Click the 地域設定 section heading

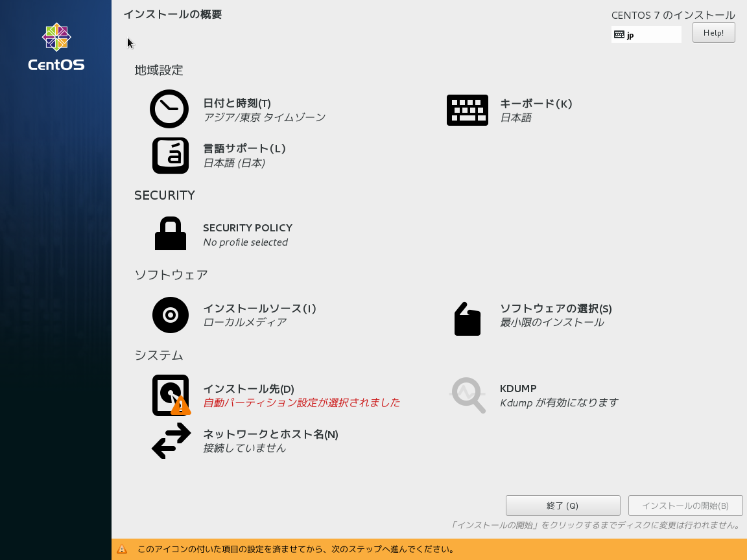(159, 71)
